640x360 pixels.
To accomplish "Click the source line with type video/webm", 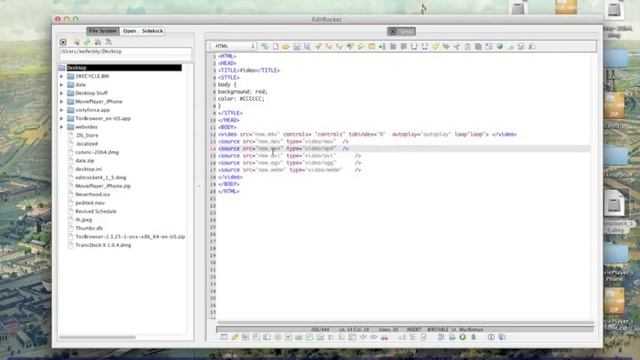I will pos(289,170).
